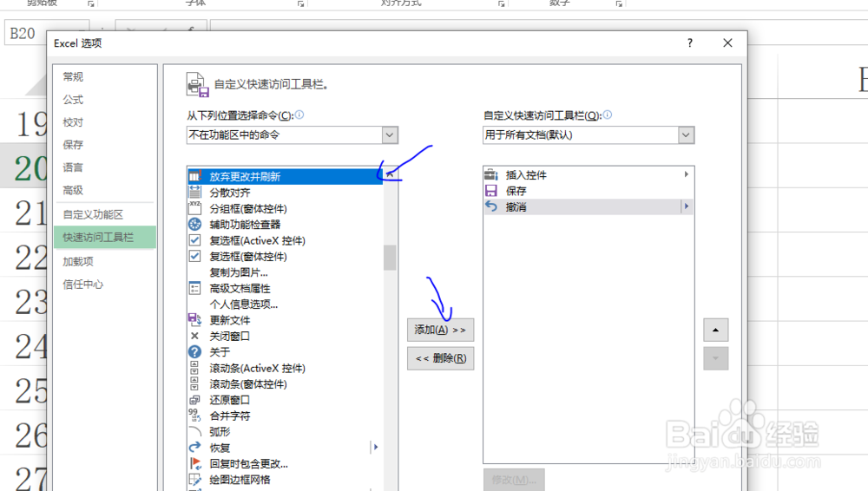The image size is (868, 491).
Task: Click the command list scrollbar thumb
Action: [390, 258]
